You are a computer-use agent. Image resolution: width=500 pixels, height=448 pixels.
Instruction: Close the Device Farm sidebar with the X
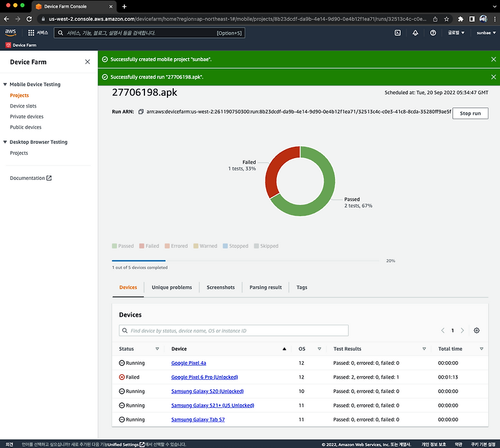87,62
